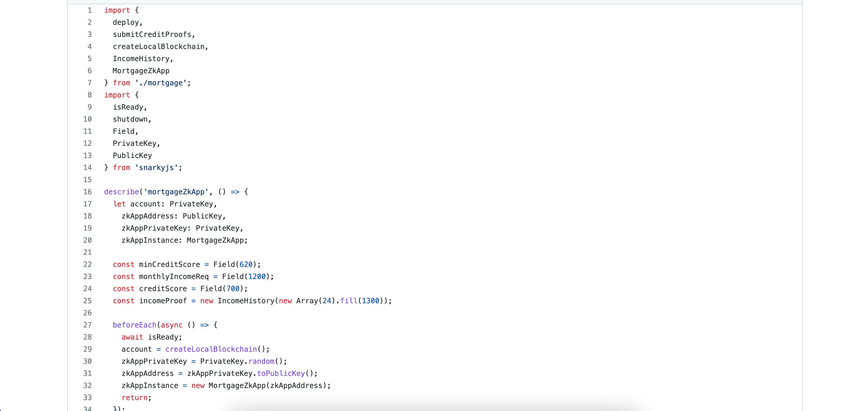Click line number 33
The width and height of the screenshot is (868, 411).
(88, 397)
